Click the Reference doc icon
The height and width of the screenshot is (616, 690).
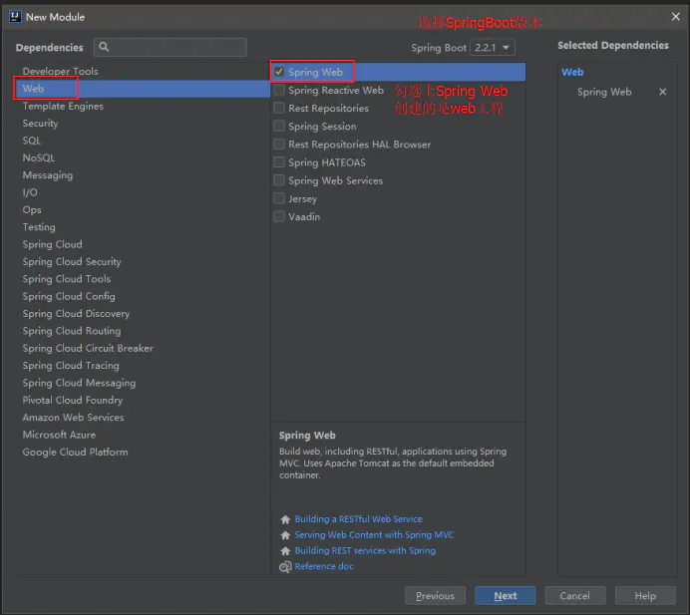[285, 567]
